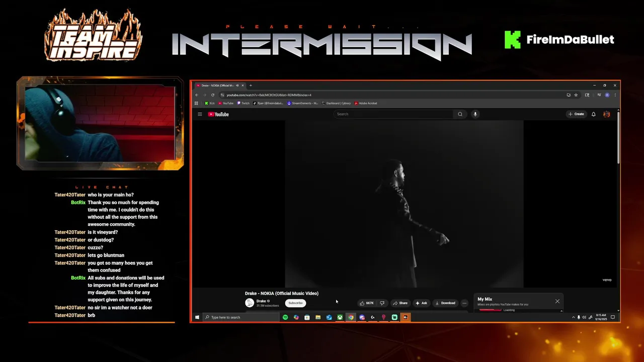Screen dimensions: 644x362
Task: Click the My Mix panel title
Action: click(x=485, y=299)
